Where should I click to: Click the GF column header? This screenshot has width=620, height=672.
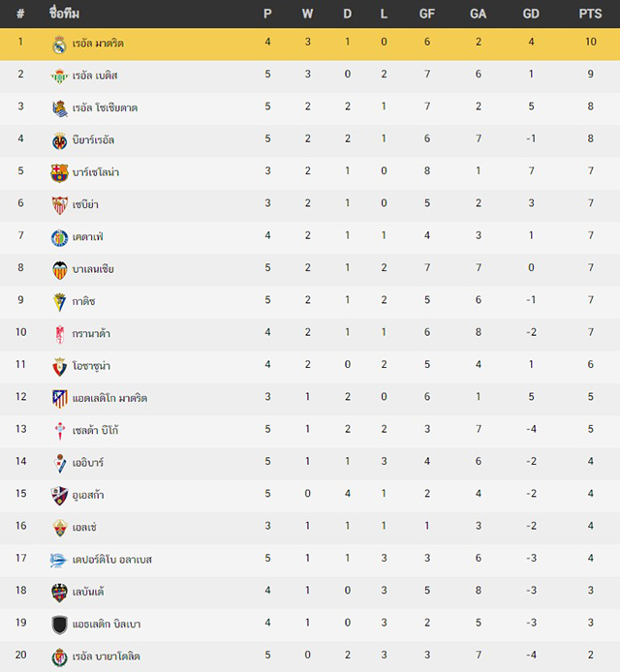[x=427, y=15]
